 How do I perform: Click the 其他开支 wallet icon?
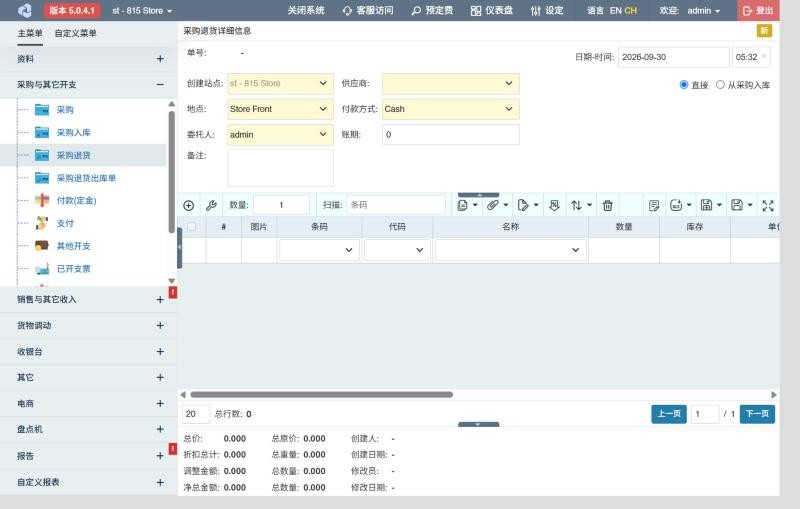(42, 246)
